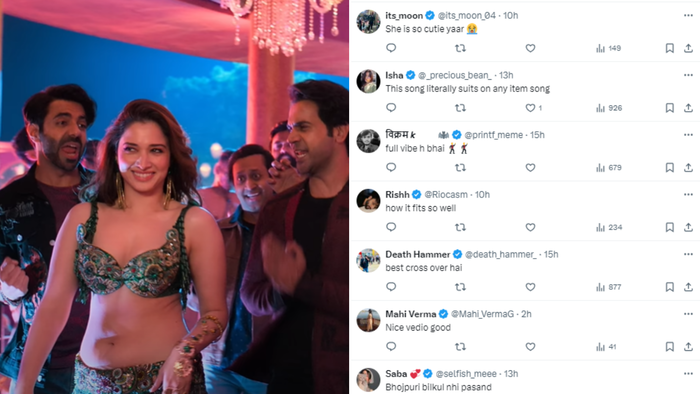
Task: Open more options menu on Mahi Verma's tweet
Action: pyautogui.click(x=688, y=314)
